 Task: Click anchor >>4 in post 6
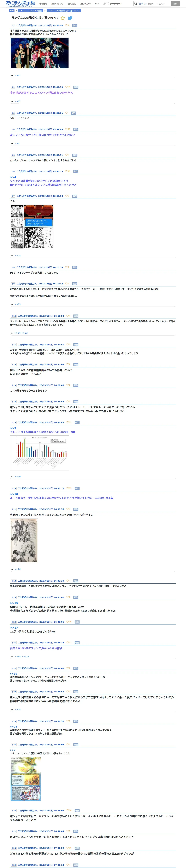click(13, 177)
